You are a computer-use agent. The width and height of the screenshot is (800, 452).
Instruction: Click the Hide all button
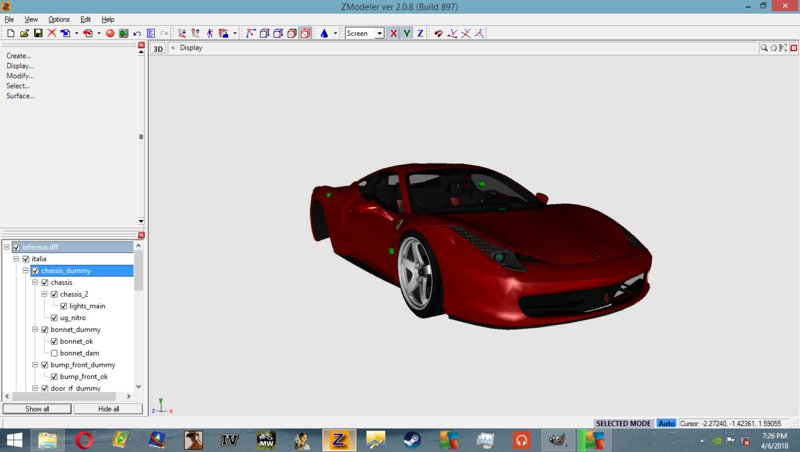[108, 409]
